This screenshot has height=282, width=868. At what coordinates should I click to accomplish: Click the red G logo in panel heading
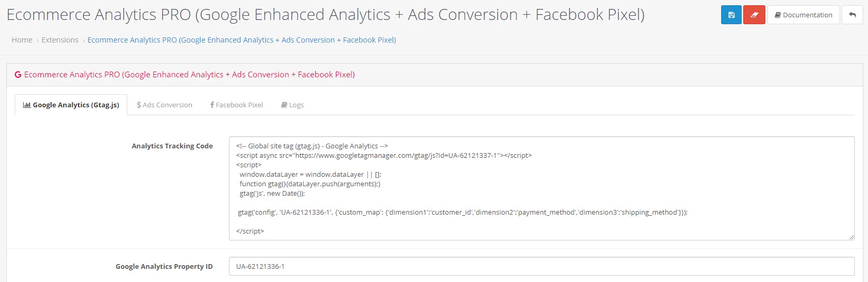click(18, 75)
